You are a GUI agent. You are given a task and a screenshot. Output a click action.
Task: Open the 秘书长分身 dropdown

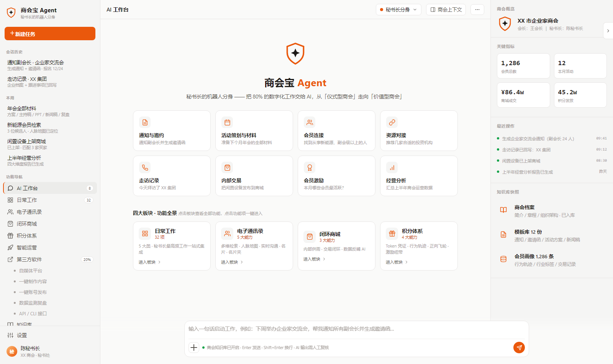[398, 10]
